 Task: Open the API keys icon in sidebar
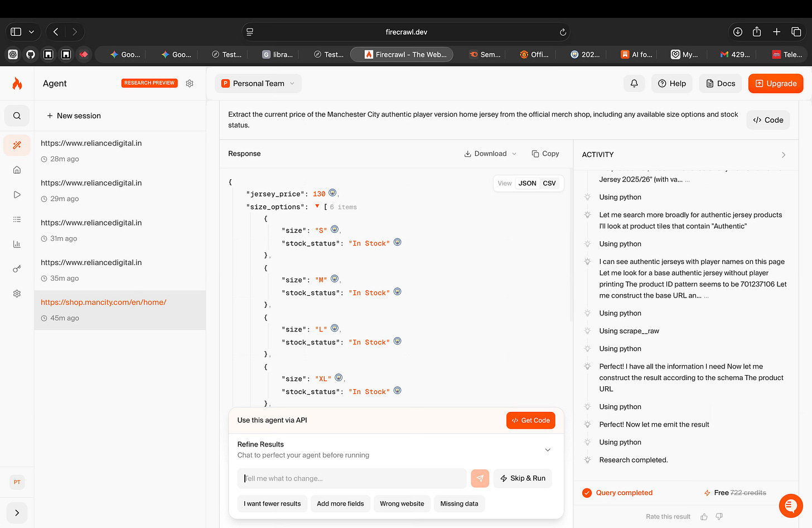point(17,269)
